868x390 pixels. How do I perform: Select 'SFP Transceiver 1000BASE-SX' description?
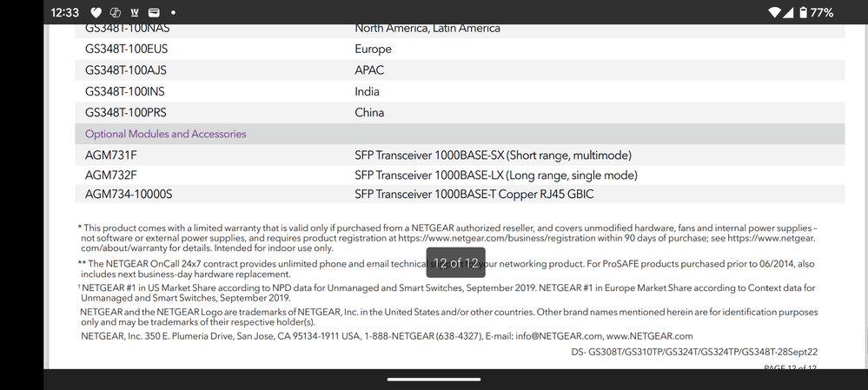point(493,155)
